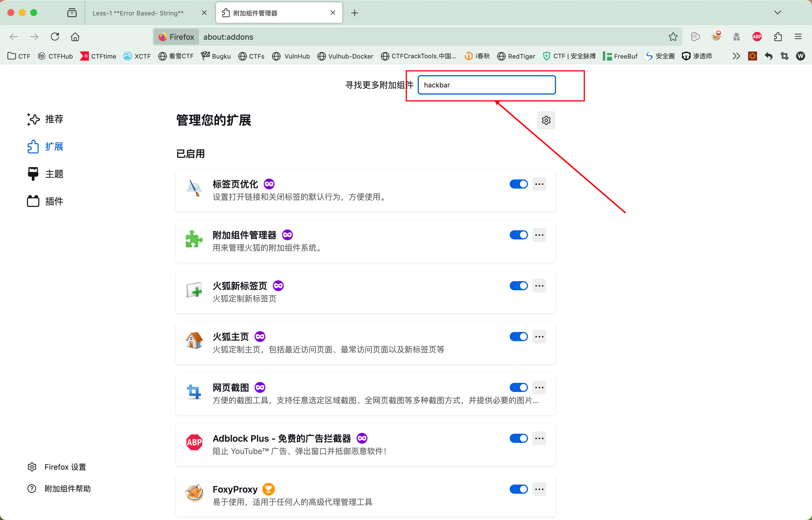Select 推荐 in the sidebar

click(x=45, y=119)
